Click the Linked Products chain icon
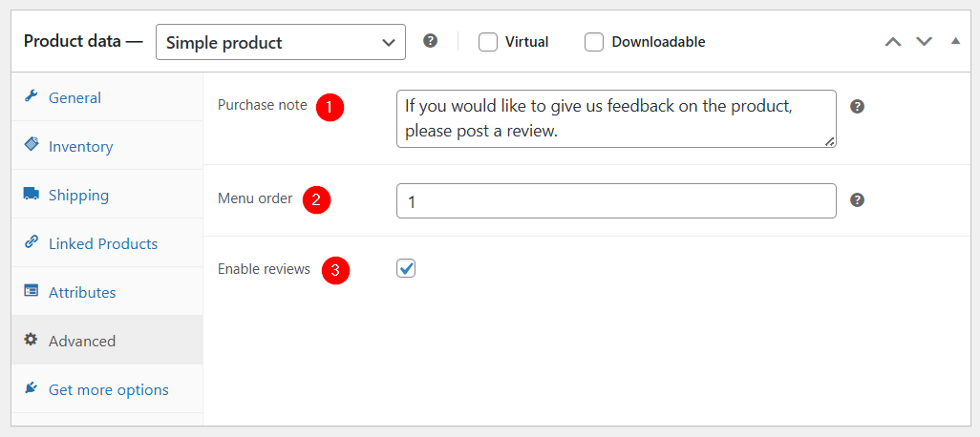 31,242
